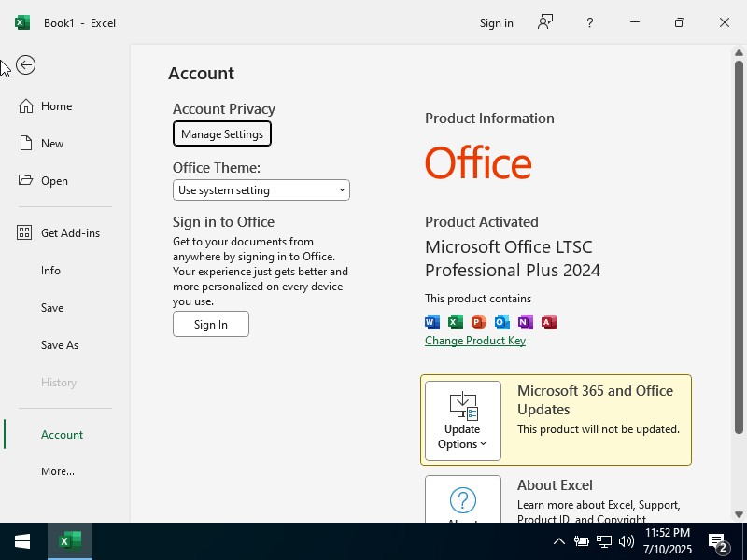Open the Windows Start menu
Viewport: 747px width, 560px height.
coord(22,541)
